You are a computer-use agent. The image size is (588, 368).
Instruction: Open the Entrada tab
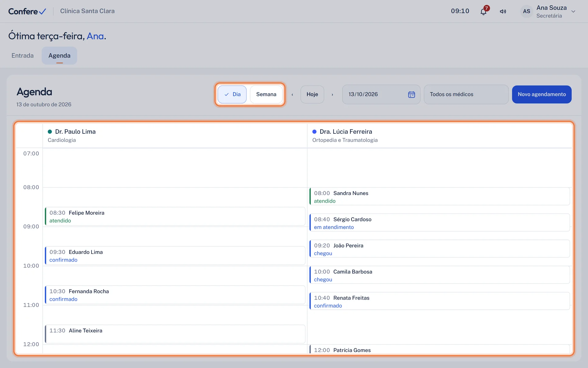(23, 56)
